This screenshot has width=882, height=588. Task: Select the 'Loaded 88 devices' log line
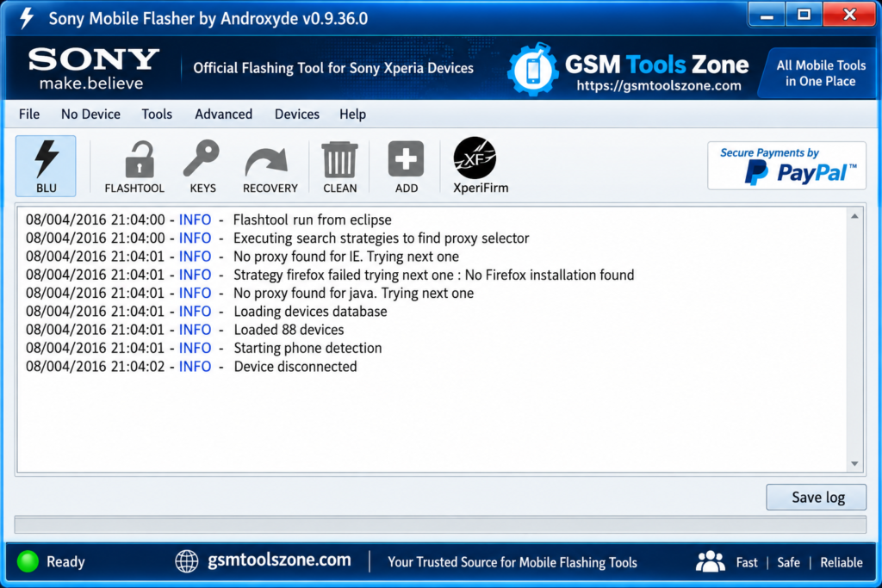click(185, 330)
